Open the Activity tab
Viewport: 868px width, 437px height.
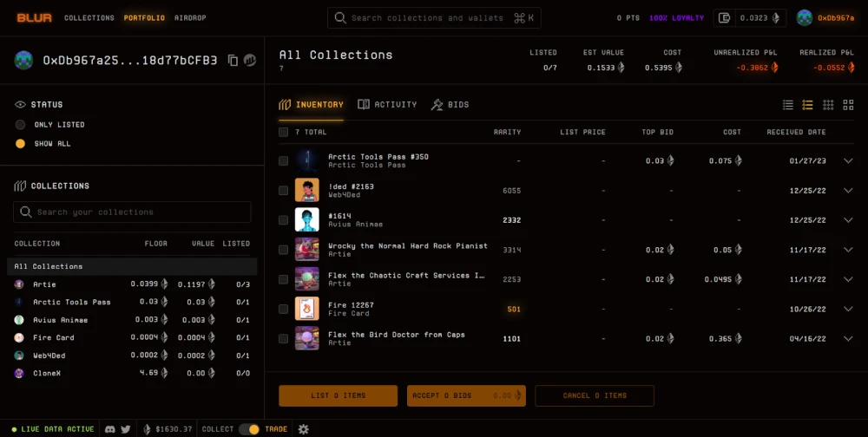[x=387, y=105]
